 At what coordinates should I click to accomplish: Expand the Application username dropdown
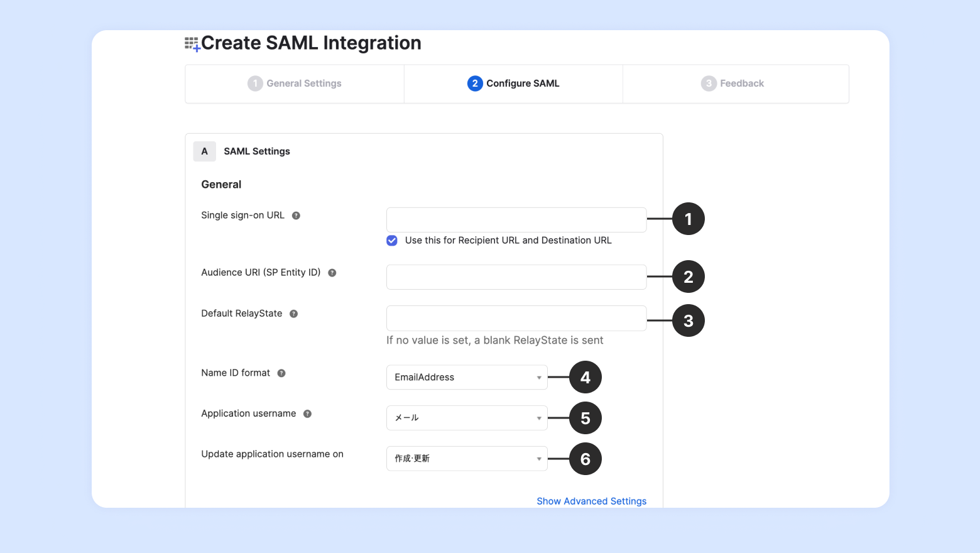tap(466, 418)
